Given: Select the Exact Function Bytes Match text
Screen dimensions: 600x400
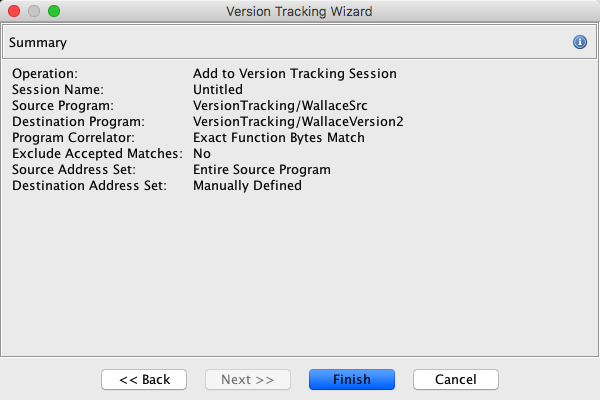Looking at the screenshot, I should (x=279, y=138).
